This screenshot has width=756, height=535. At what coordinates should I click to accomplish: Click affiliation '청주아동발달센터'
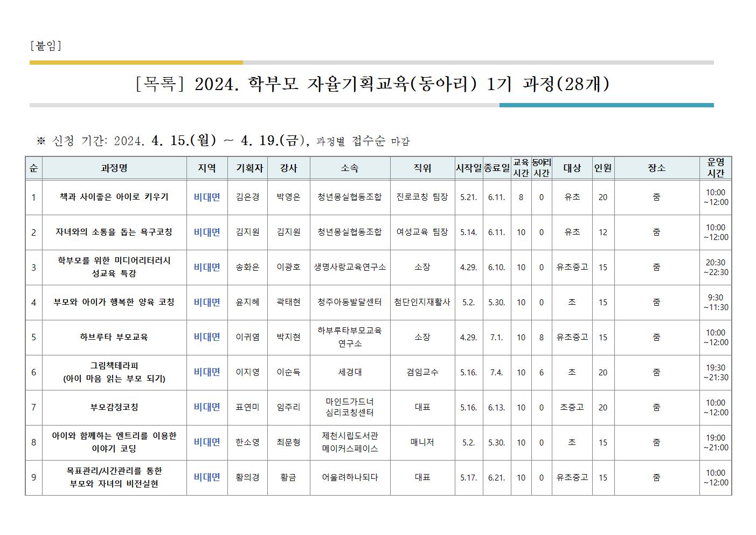350,303
